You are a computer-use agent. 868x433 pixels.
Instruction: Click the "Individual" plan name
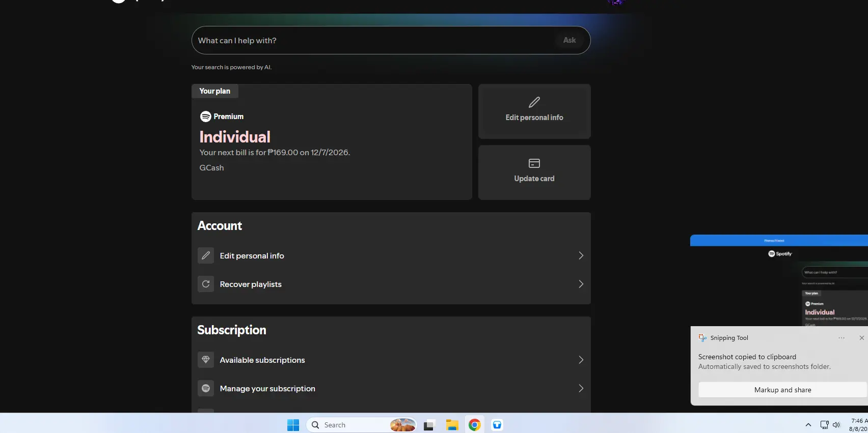pos(235,137)
